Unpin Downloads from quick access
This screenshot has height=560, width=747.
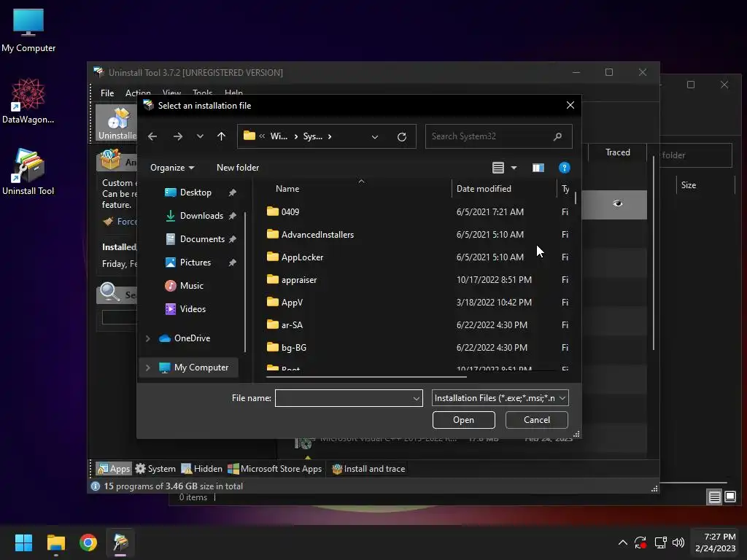[x=233, y=216]
